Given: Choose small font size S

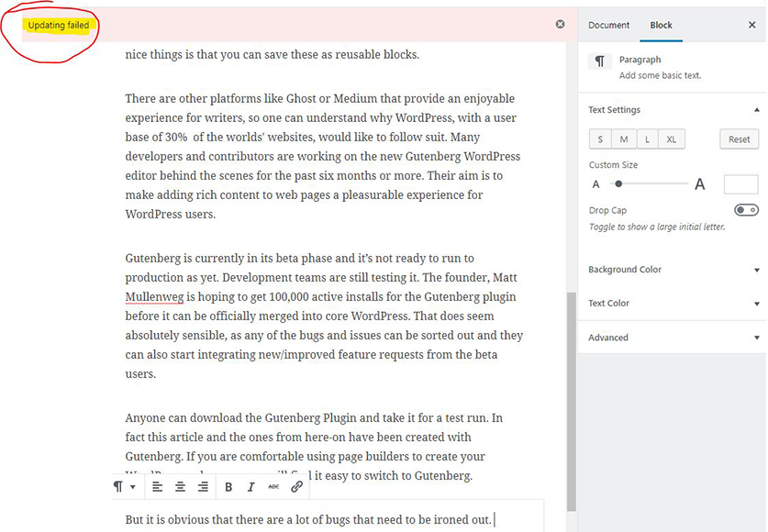Looking at the screenshot, I should tap(600, 139).
